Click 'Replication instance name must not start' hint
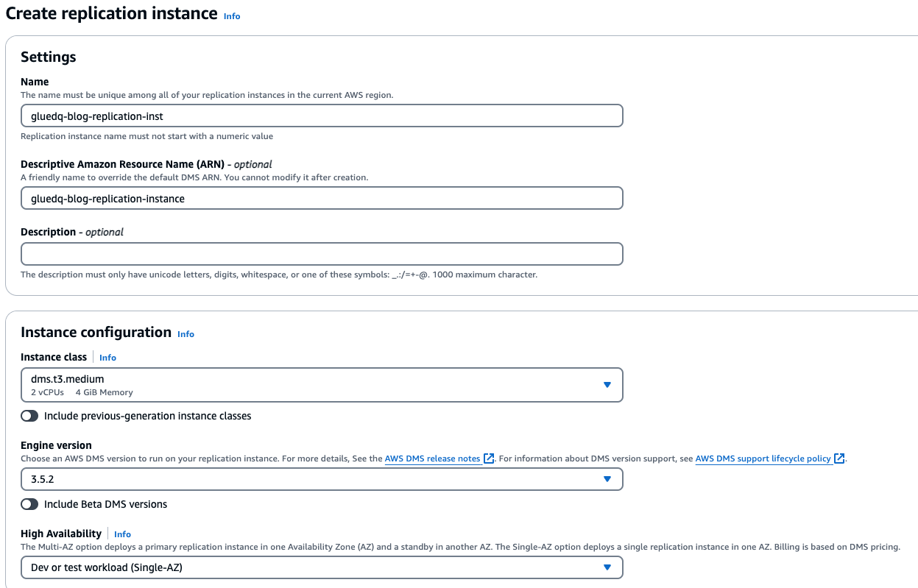 [146, 136]
